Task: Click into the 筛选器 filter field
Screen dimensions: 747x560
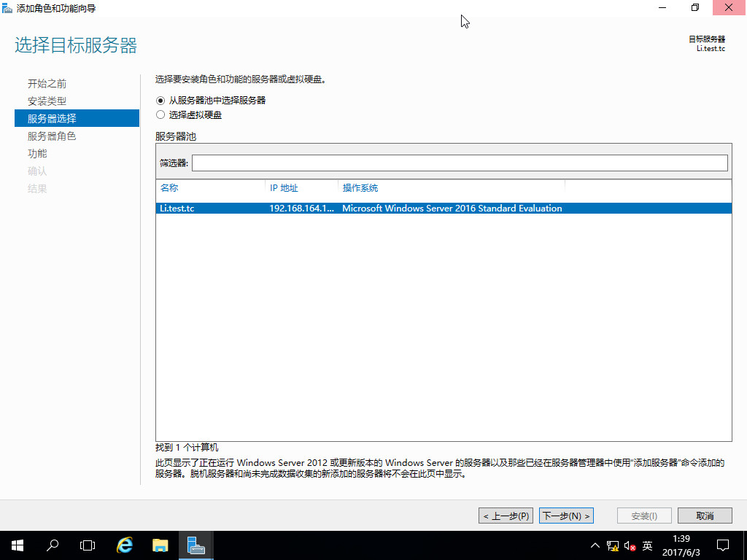Action: point(460,163)
